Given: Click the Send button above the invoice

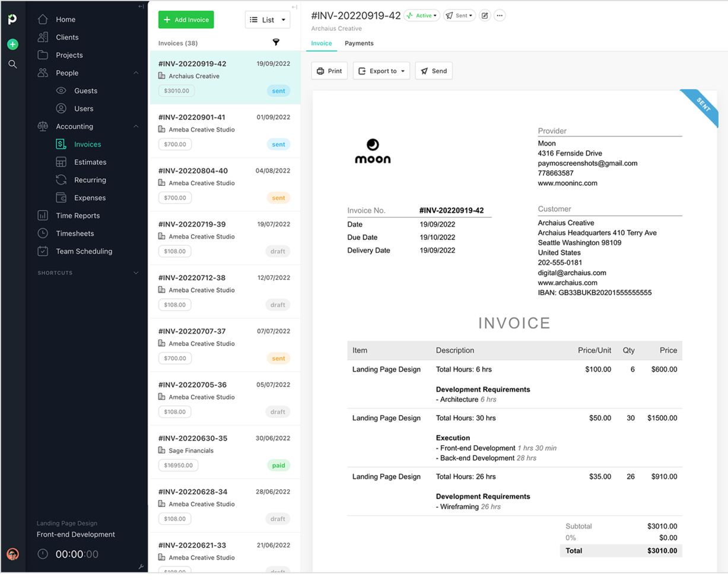Looking at the screenshot, I should pos(434,71).
